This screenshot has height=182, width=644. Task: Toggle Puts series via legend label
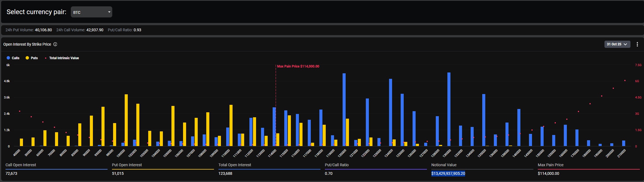[34, 58]
